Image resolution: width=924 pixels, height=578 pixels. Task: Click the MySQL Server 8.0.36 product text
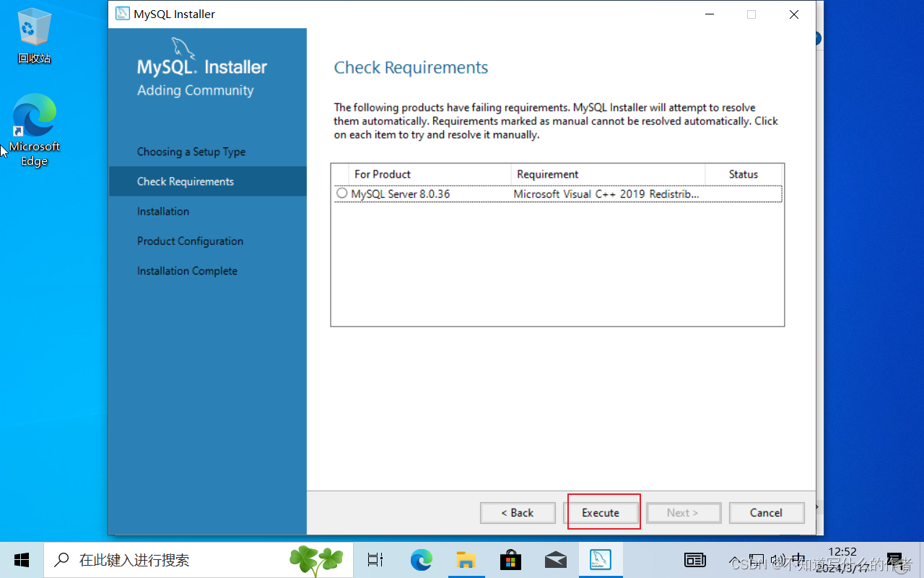[401, 194]
